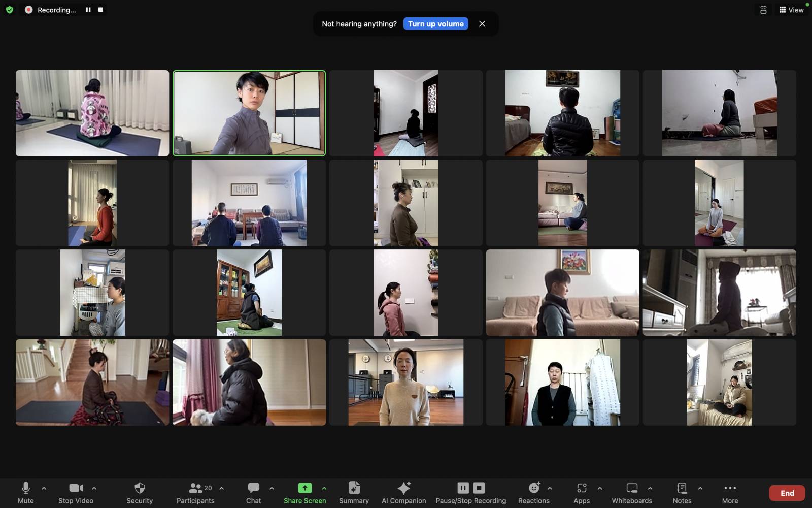This screenshot has height=508, width=812.
Task: Launch AI Companion
Action: pos(403,489)
